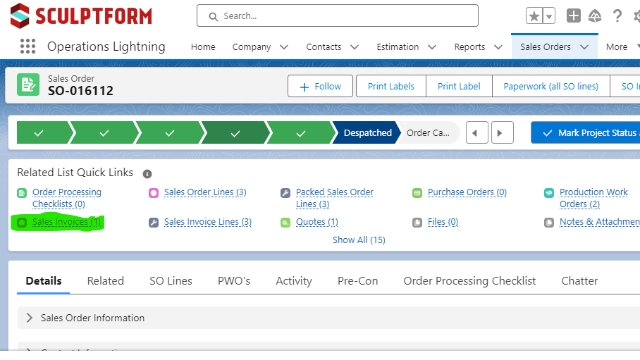Expand the favorites list dropdown arrow

549,16
